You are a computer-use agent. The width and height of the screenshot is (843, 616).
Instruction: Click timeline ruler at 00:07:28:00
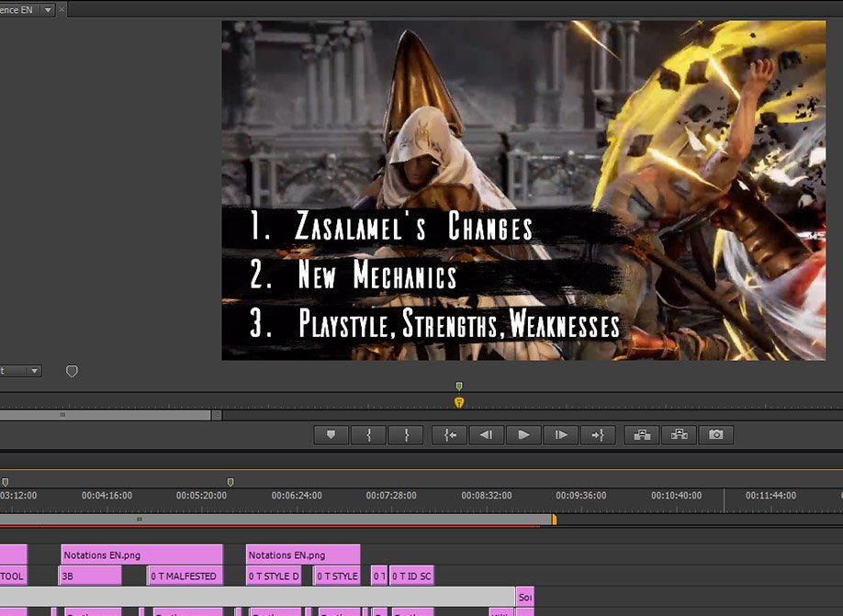coord(391,496)
